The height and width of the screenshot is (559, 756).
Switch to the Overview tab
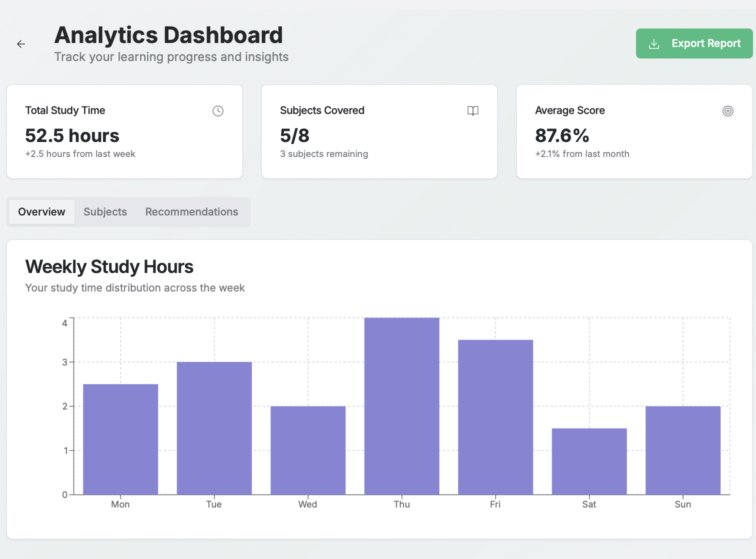tap(41, 212)
